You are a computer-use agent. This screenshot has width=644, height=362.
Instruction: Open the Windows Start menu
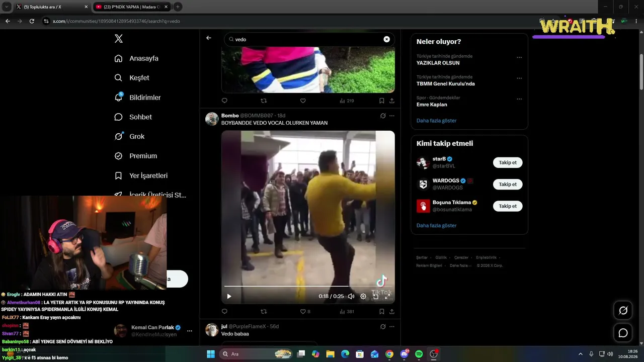(x=211, y=354)
